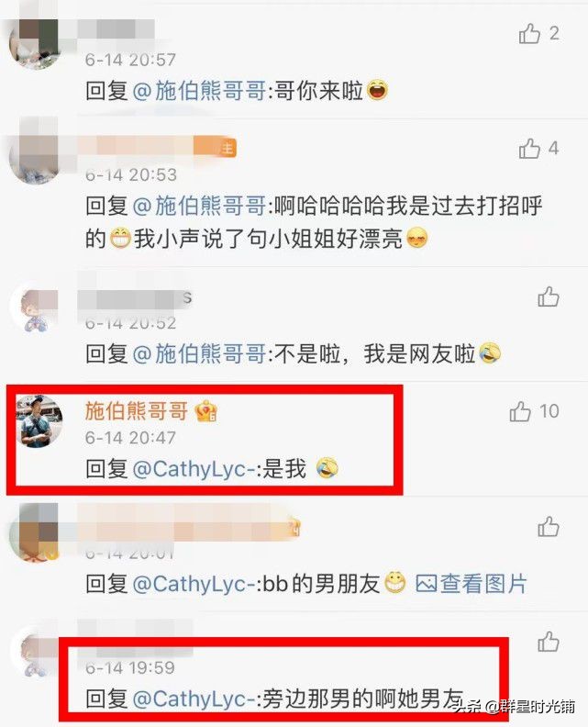Tap @CathyLyc- mention in bb的男朋友 reply
Image resolution: width=588 pixels, height=727 pixels.
tap(194, 584)
